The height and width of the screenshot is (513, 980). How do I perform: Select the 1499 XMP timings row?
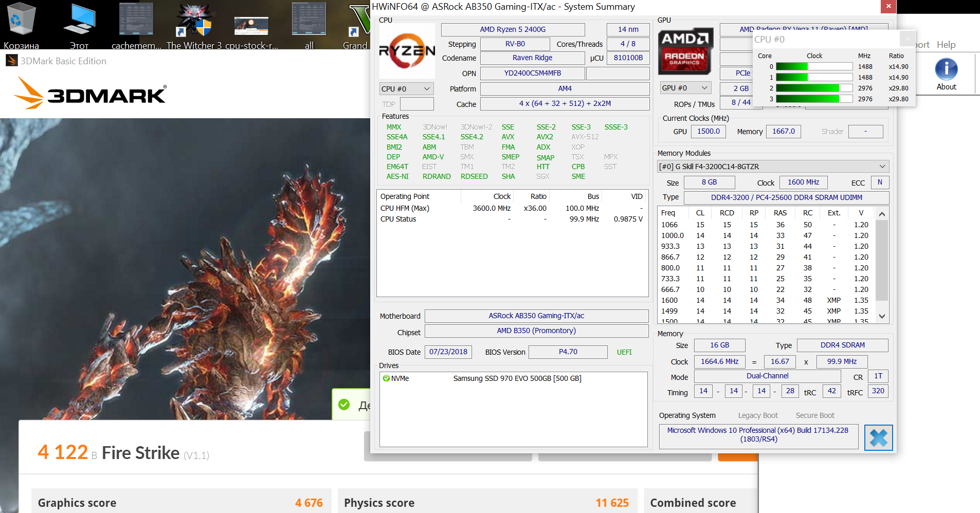point(767,311)
